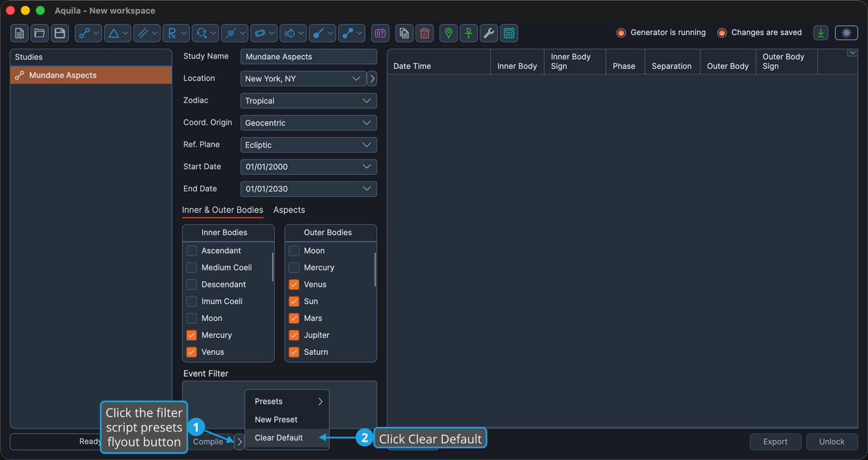Click the filter script presets flyout button
The height and width of the screenshot is (460, 868).
(239, 442)
